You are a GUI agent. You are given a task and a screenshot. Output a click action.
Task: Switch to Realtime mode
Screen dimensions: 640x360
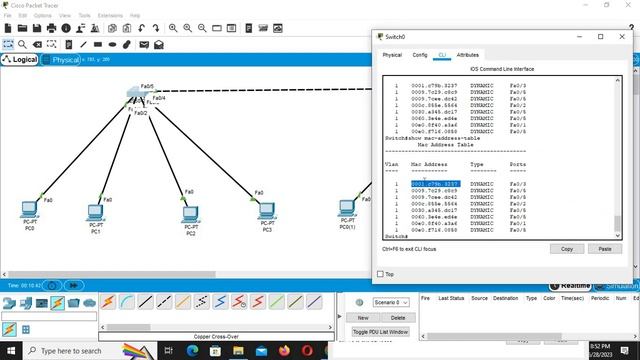[x=570, y=286]
